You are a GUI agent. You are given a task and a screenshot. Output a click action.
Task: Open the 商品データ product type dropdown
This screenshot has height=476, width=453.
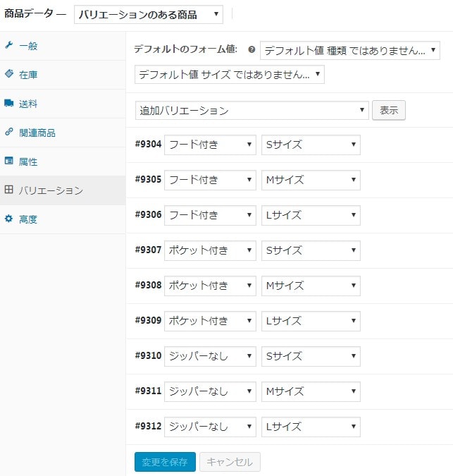pyautogui.click(x=149, y=14)
